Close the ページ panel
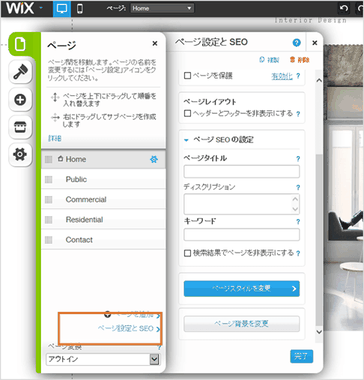The height and width of the screenshot is (380, 364). click(x=155, y=43)
